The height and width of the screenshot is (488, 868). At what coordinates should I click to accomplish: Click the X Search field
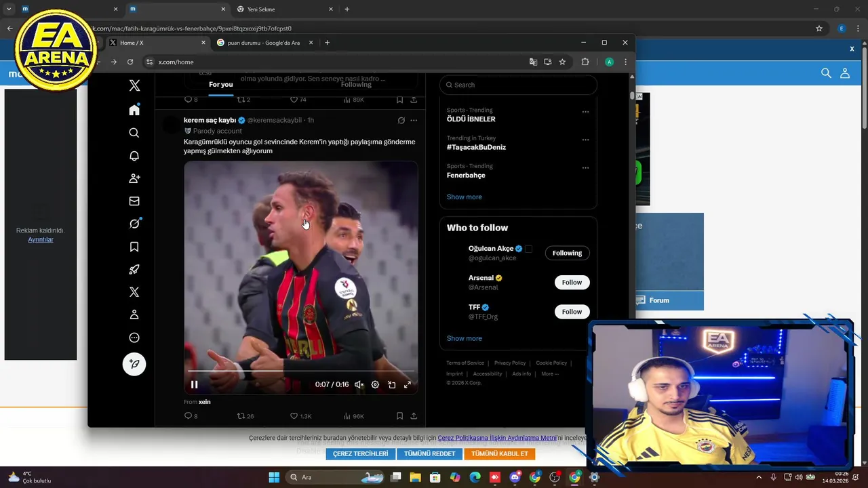tap(518, 85)
